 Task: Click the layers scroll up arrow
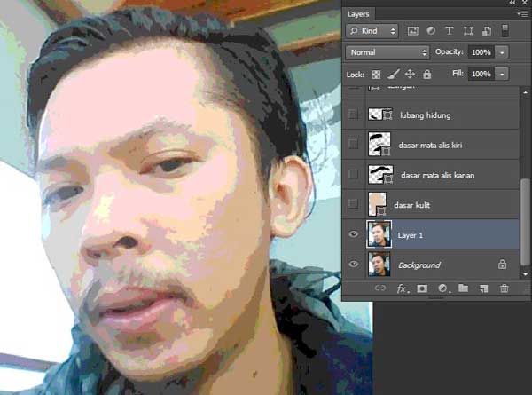pos(525,92)
